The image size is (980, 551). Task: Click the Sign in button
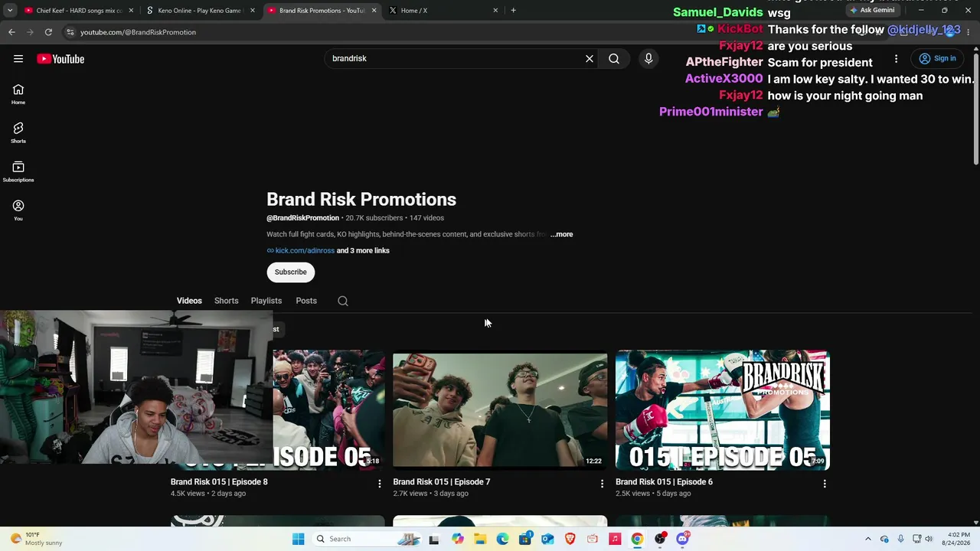(x=938, y=59)
